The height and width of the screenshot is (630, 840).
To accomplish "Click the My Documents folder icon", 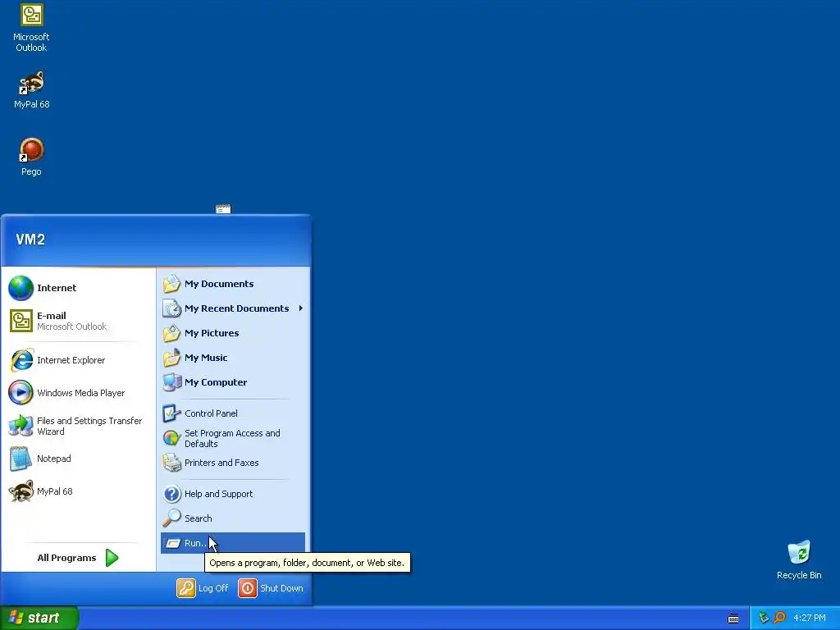I will 172,284.
